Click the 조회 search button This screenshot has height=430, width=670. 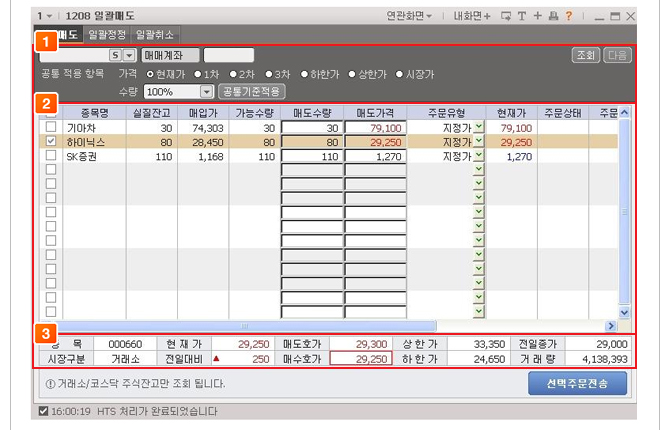click(x=586, y=55)
